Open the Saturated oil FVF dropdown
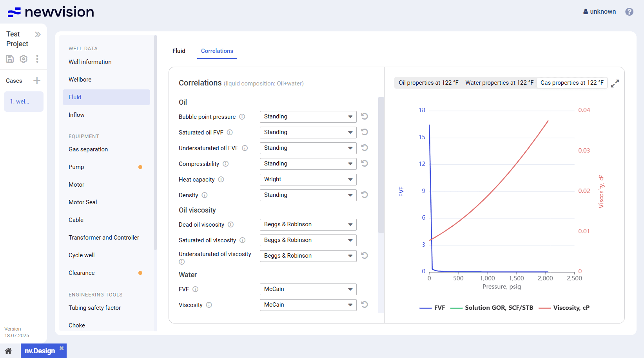Image resolution: width=644 pixels, height=358 pixels. click(308, 133)
